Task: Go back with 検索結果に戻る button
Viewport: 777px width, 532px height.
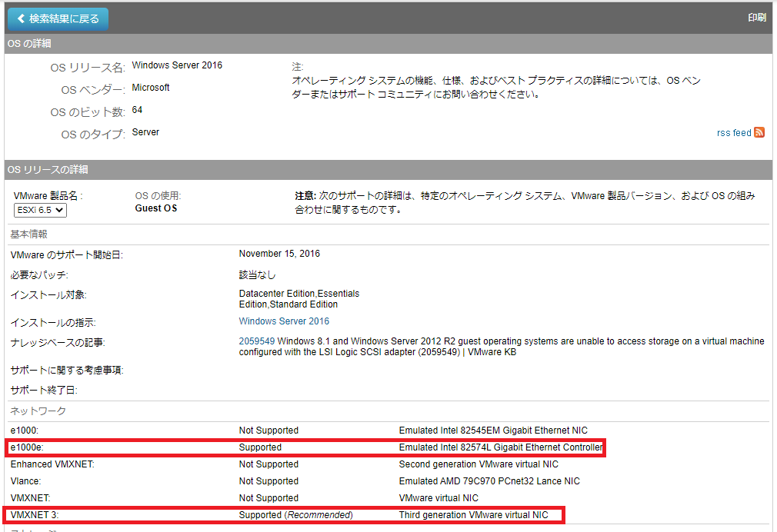Action: tap(58, 18)
